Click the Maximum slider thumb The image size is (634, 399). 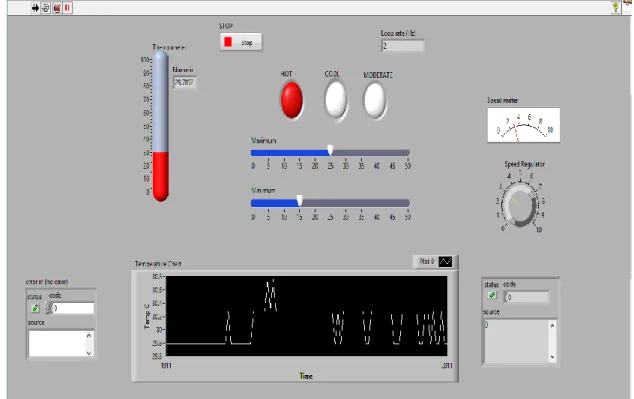click(x=330, y=150)
